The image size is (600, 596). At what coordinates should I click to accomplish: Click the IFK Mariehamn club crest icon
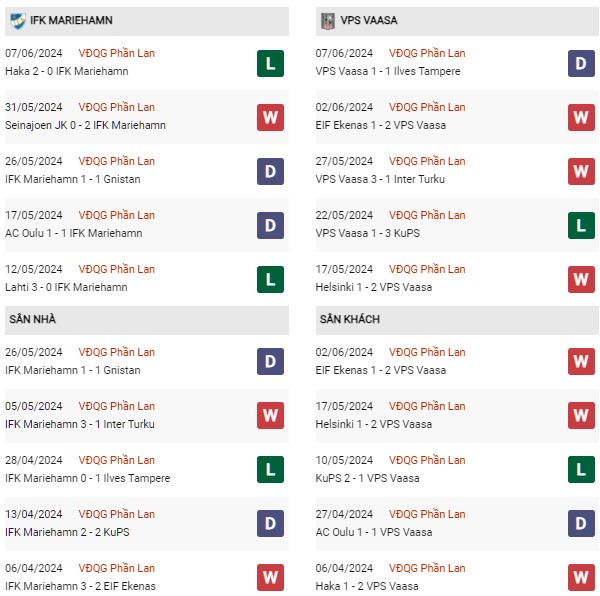(x=18, y=20)
